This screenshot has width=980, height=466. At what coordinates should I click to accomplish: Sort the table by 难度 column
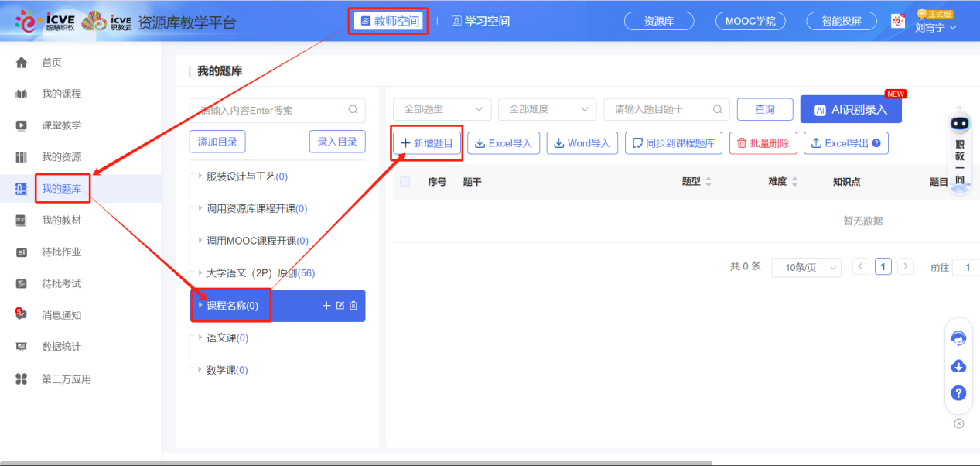794,182
